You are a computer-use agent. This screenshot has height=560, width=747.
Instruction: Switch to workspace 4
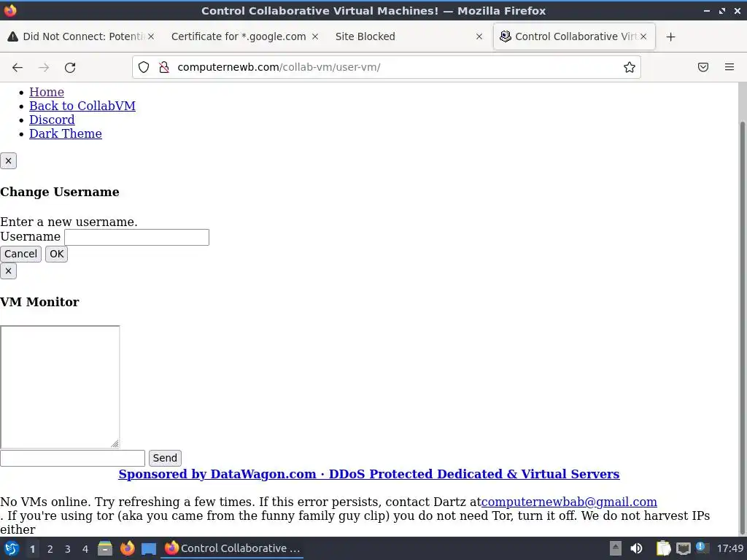point(85,549)
